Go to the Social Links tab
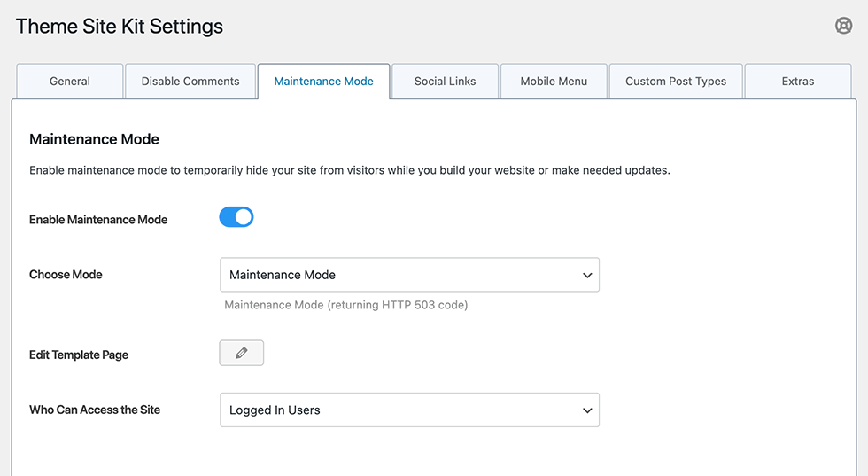 point(445,82)
